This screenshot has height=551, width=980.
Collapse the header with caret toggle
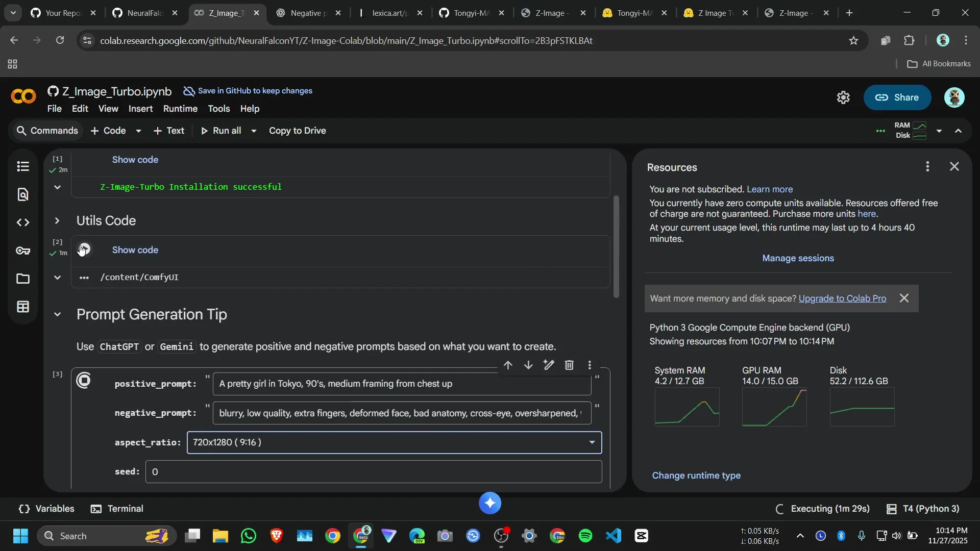(958, 131)
